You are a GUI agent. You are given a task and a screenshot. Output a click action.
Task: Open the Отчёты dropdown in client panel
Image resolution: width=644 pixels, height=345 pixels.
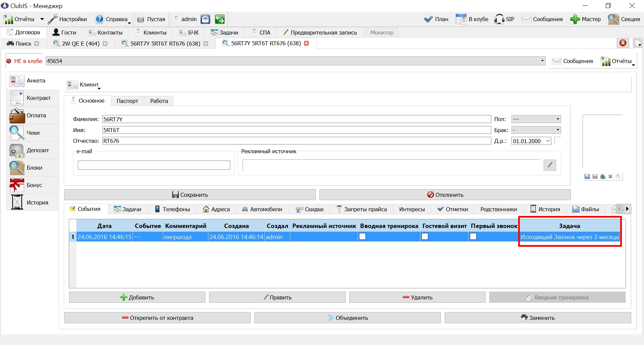(x=618, y=61)
